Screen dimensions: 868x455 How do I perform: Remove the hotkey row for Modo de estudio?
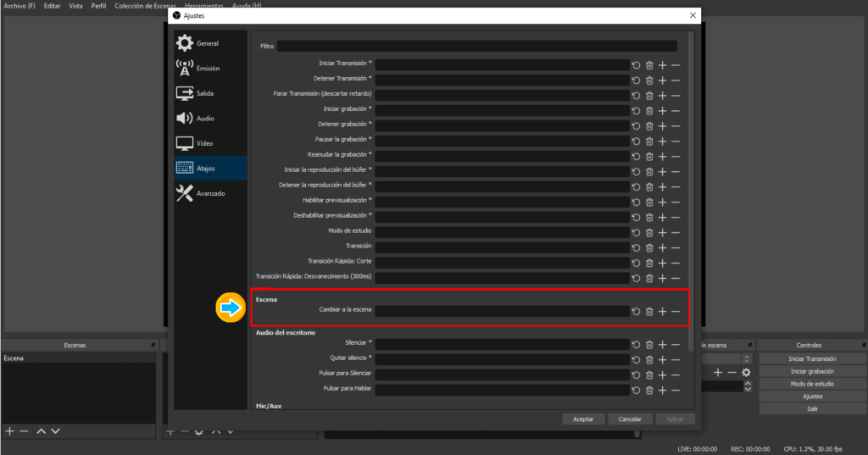(676, 231)
